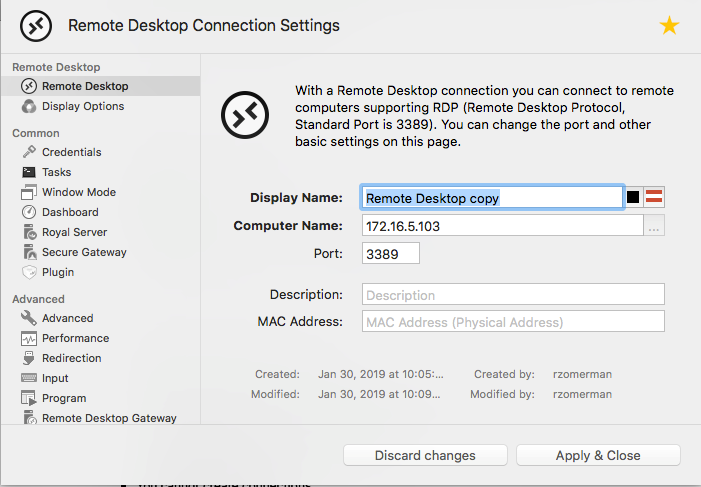The image size is (701, 487).
Task: Open the Advanced settings page
Action: point(101,318)
